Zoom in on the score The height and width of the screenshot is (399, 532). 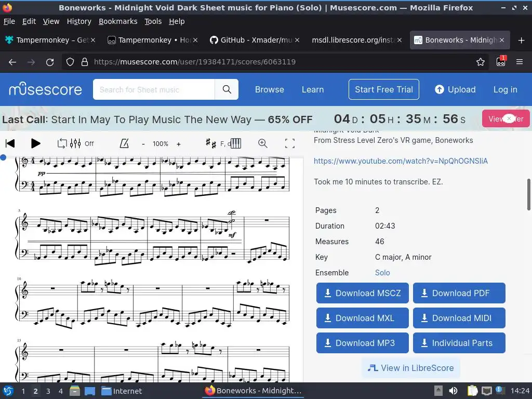point(262,143)
